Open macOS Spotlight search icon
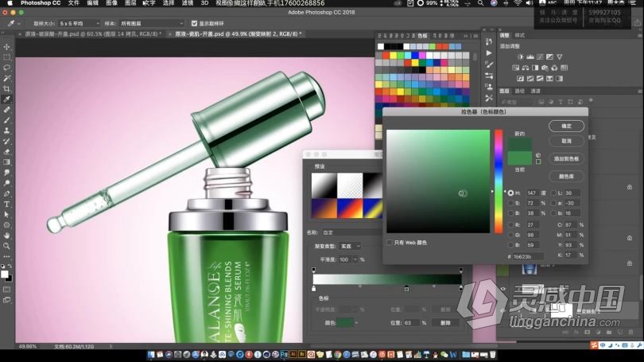 pyautogui.click(x=480, y=3)
